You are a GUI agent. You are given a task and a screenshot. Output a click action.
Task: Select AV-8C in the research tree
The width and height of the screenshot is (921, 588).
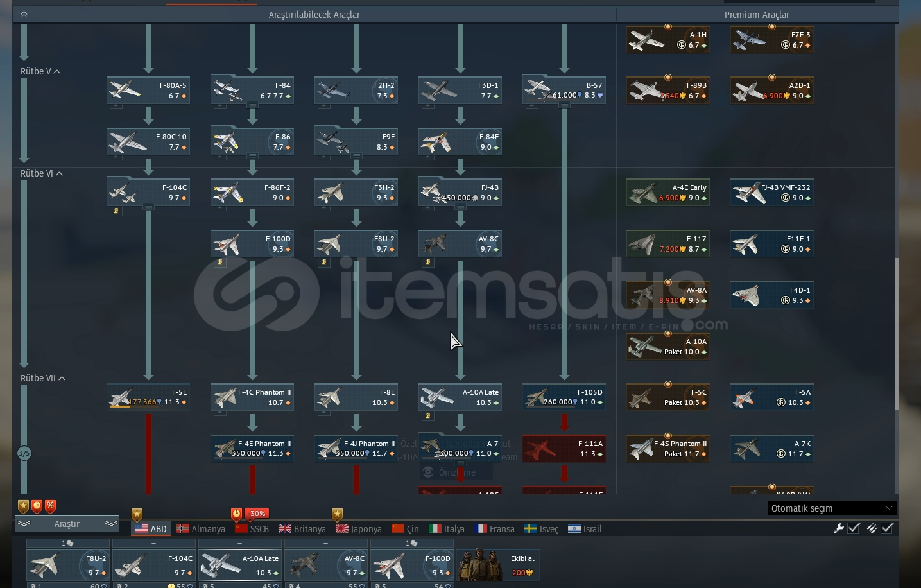(x=460, y=244)
